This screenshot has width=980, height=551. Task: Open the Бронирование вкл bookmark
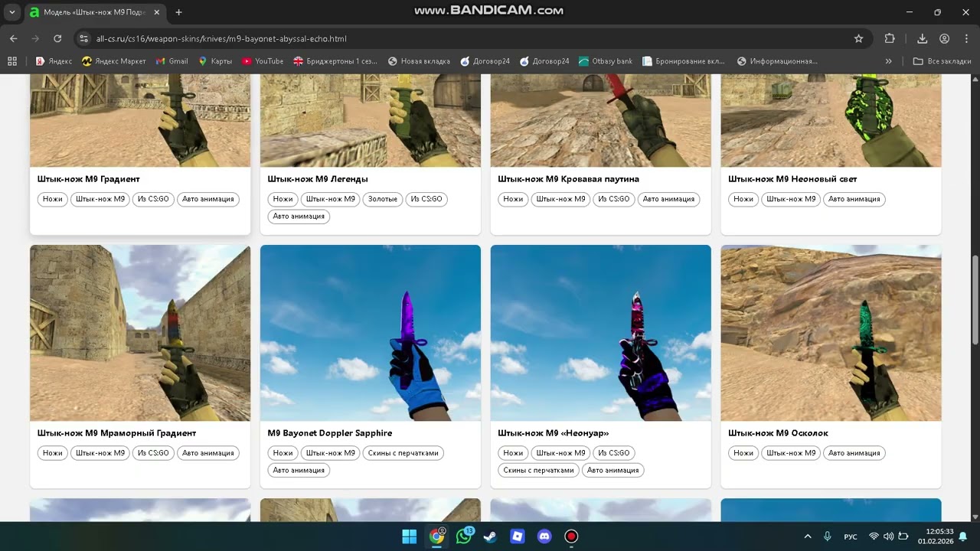684,61
